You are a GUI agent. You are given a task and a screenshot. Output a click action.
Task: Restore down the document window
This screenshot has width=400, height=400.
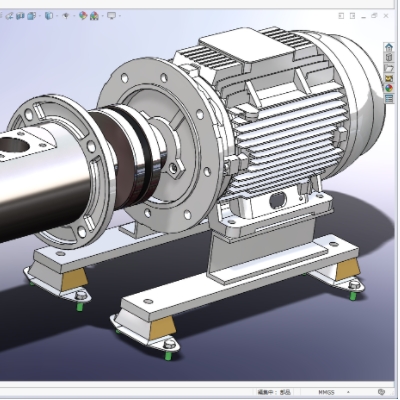pos(374,15)
